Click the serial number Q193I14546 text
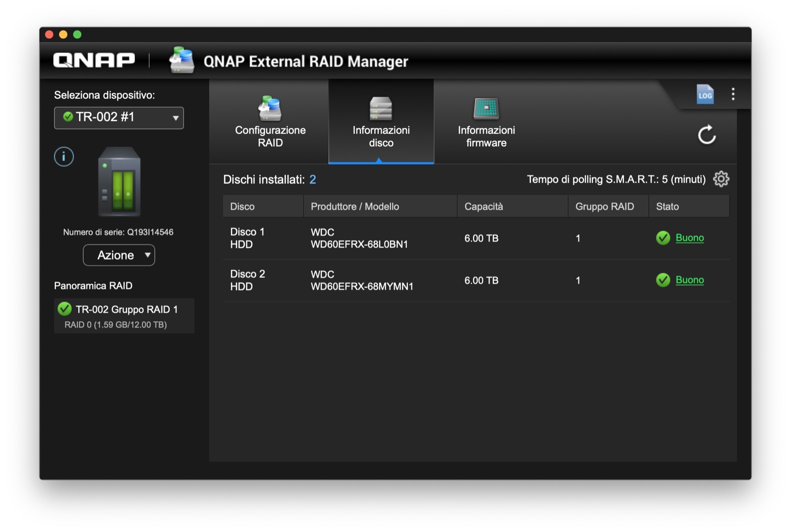 [150, 232]
